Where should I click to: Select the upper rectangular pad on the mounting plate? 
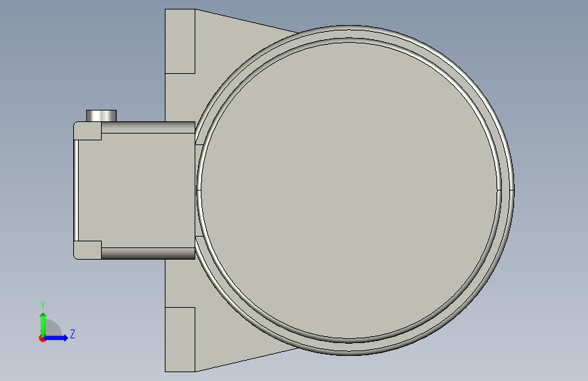tap(180, 41)
